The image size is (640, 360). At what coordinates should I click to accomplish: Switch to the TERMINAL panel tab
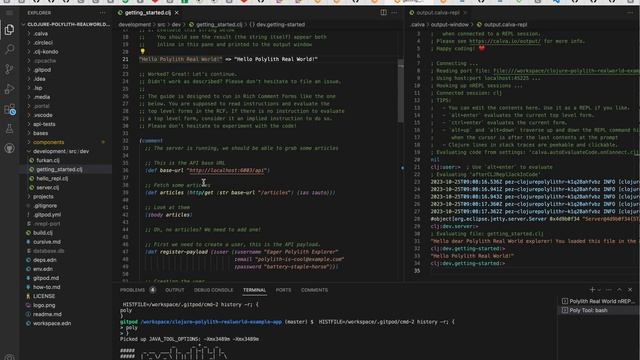point(254,290)
